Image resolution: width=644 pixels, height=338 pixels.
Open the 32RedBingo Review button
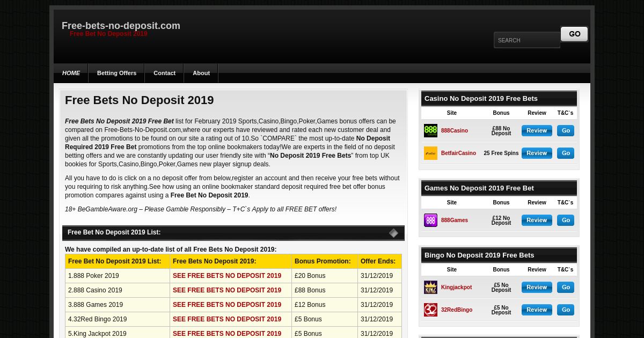pyautogui.click(x=537, y=310)
